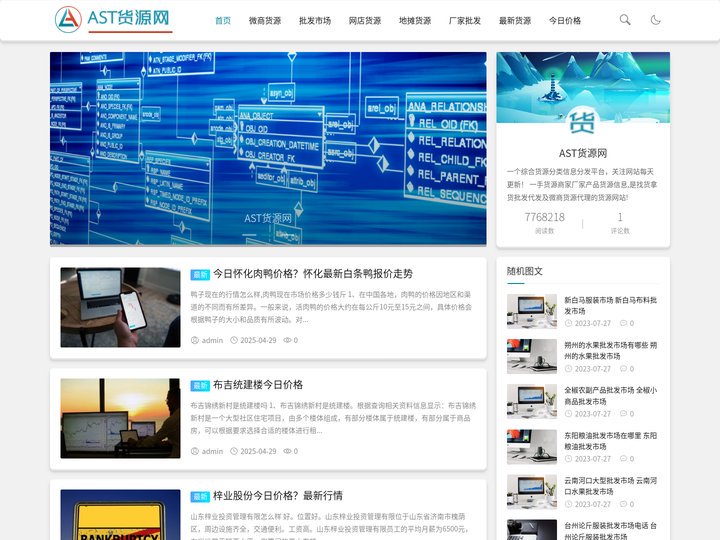720x540 pixels.
Task: Open 东阳粮油批发市场在哪里 article link
Action: coord(611,441)
